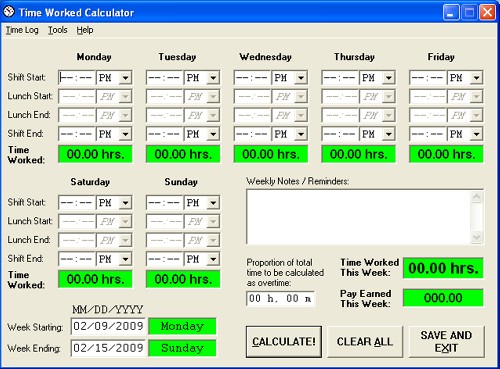
Task: Click the green Monday weekday label
Action: click(182, 326)
